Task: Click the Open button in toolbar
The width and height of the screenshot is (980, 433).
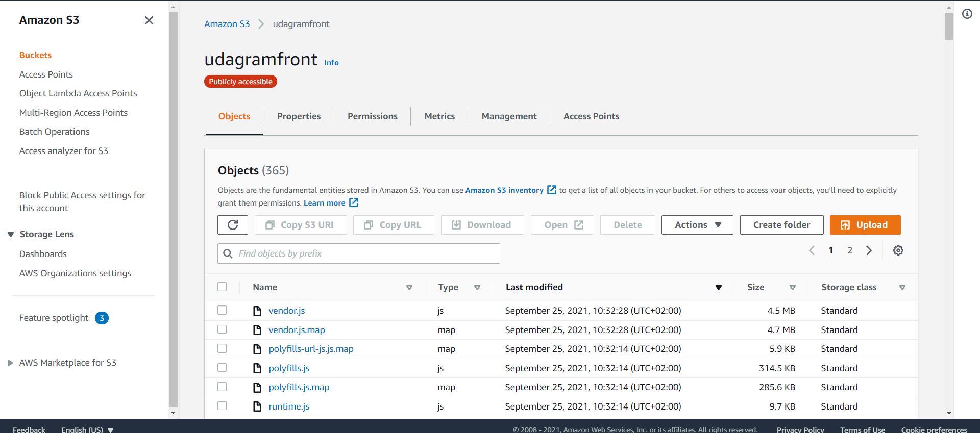Action: coord(562,225)
